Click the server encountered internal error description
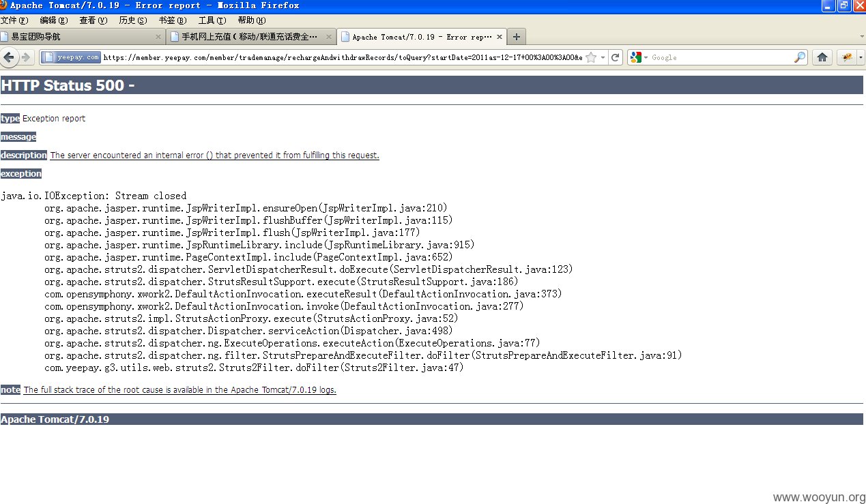866x504 pixels. (214, 155)
